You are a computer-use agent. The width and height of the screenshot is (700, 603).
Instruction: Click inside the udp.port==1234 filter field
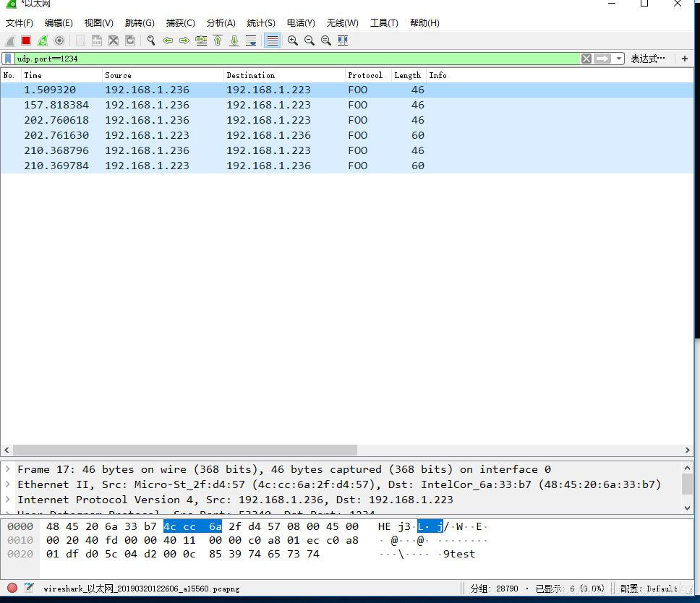point(297,59)
